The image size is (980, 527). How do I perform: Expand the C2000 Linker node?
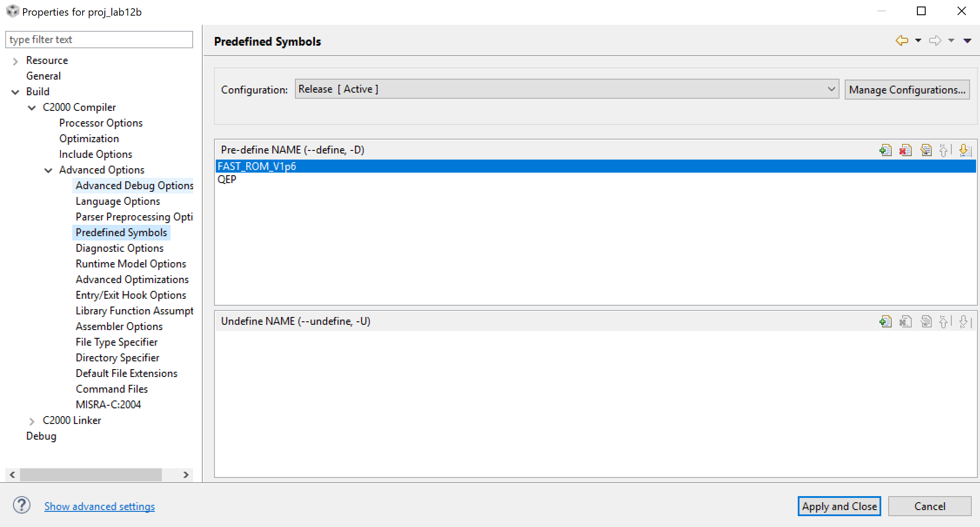32,421
